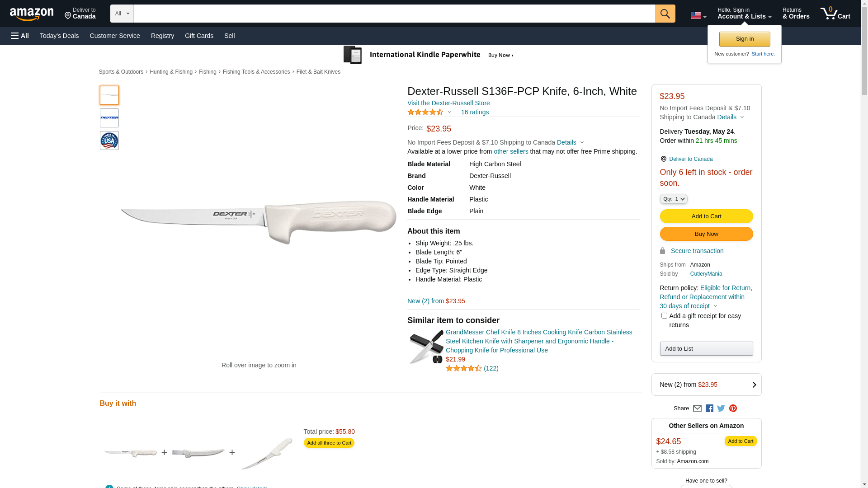
Task: Check the gift receipt checkbox
Action: point(664,316)
